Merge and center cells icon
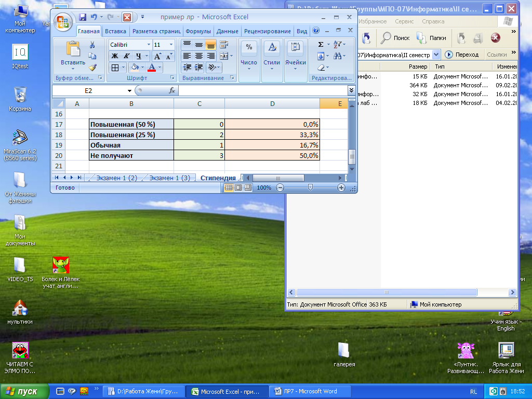 pos(224,56)
